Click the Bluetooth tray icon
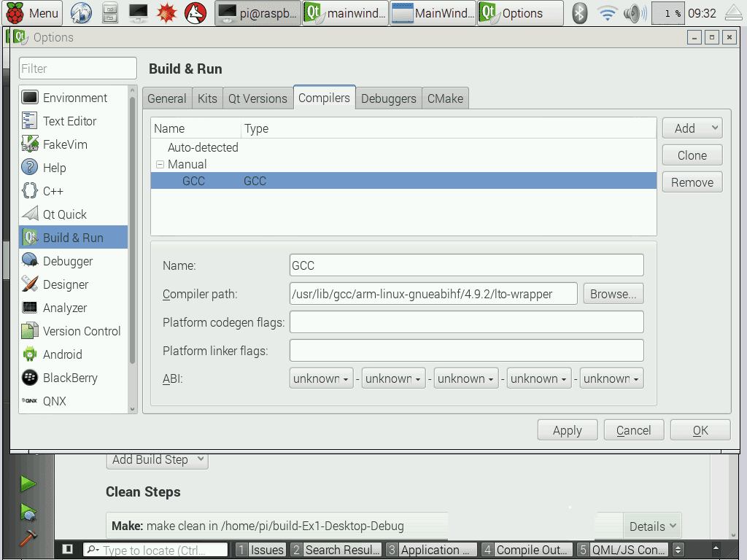The height and width of the screenshot is (560, 747). click(x=579, y=12)
